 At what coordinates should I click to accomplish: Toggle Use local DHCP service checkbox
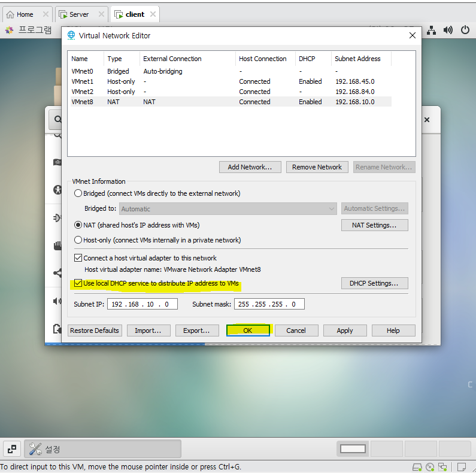click(78, 283)
